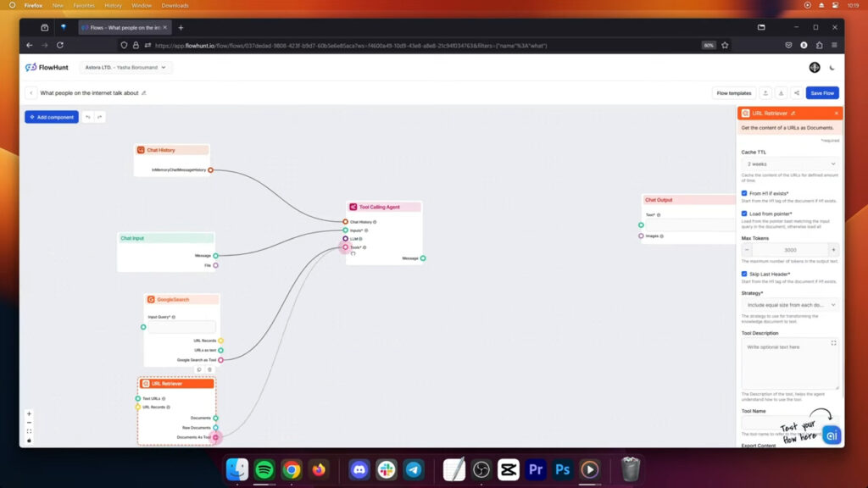Open the Cache TTL dropdown showing '2 weeks'

tap(789, 164)
